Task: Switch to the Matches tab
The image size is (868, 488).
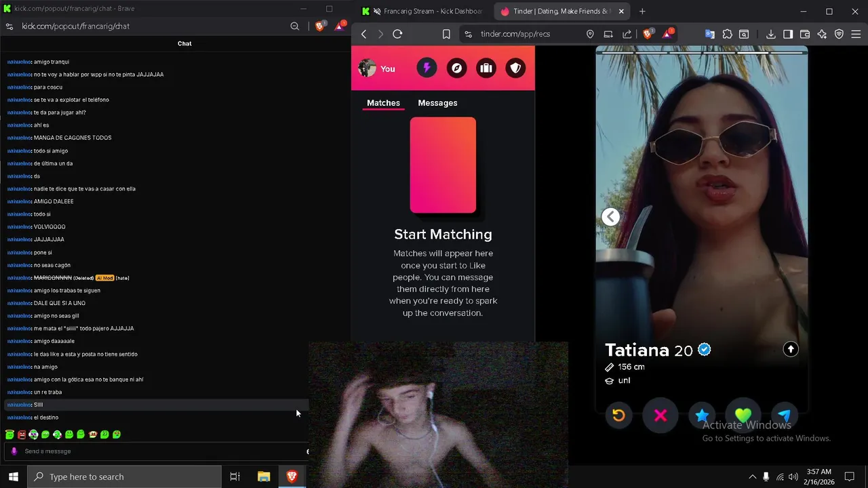Action: coord(383,103)
